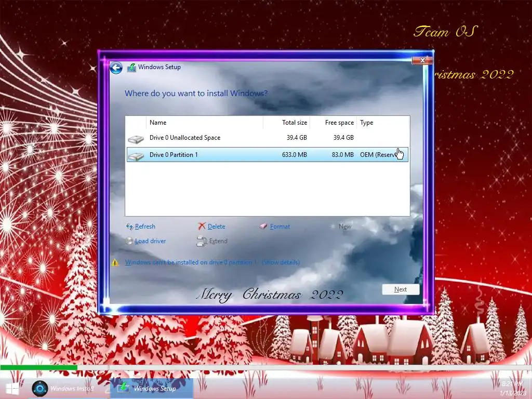Click the Windows Setup title icon
This screenshot has width=532, height=399.
[x=131, y=68]
